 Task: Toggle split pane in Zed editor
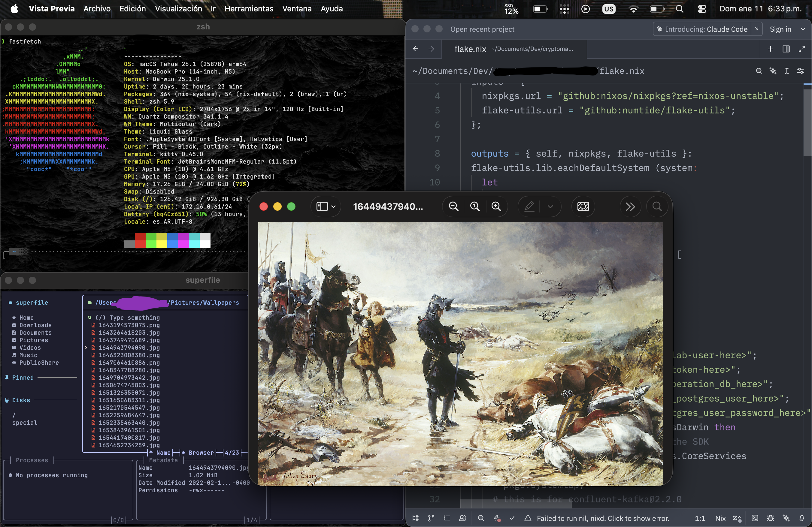[786, 49]
